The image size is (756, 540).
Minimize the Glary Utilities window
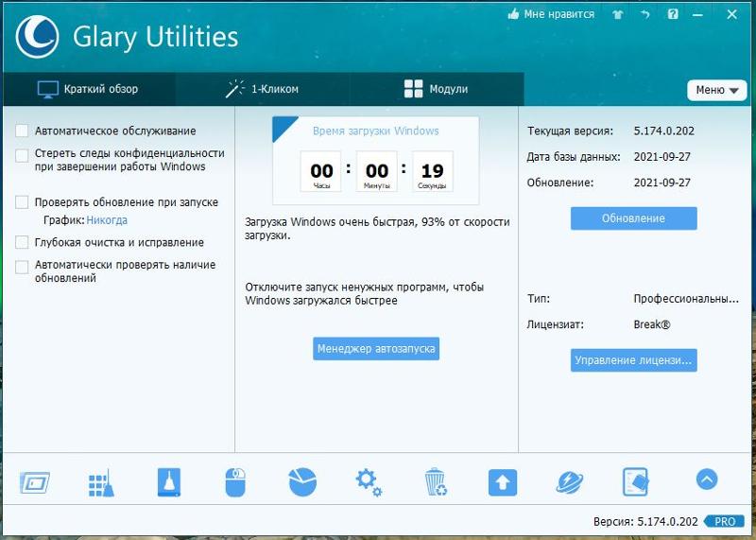[697, 15]
